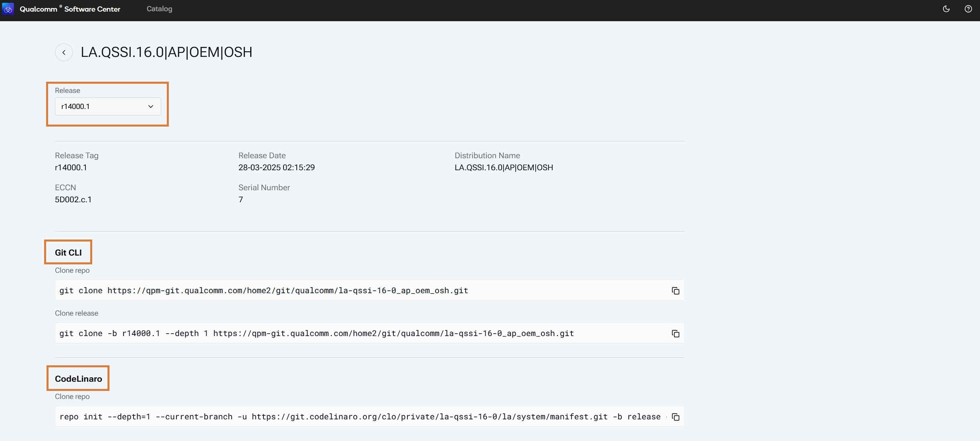Click the Clone repo label under Git CLI
The height and width of the screenshot is (441, 980).
click(x=72, y=270)
